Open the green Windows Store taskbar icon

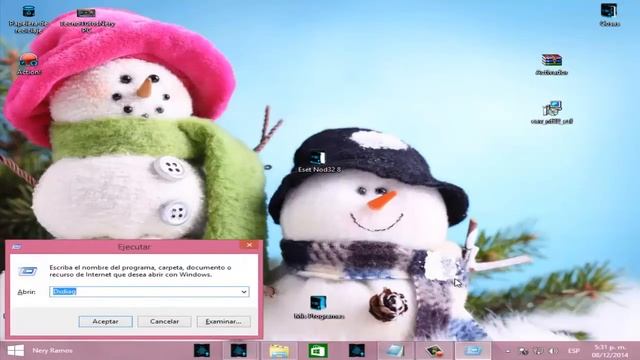click(318, 351)
